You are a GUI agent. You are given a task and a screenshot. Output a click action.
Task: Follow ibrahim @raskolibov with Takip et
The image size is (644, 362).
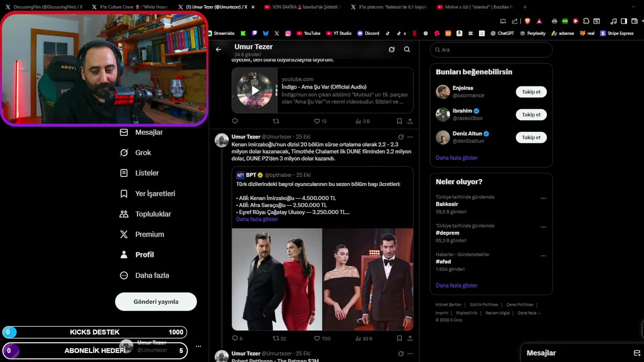tap(531, 115)
